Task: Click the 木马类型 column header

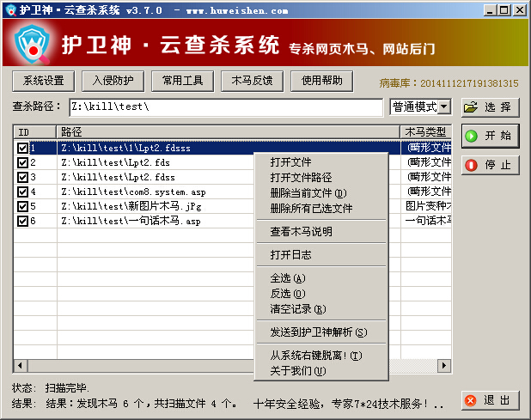Action: point(425,131)
